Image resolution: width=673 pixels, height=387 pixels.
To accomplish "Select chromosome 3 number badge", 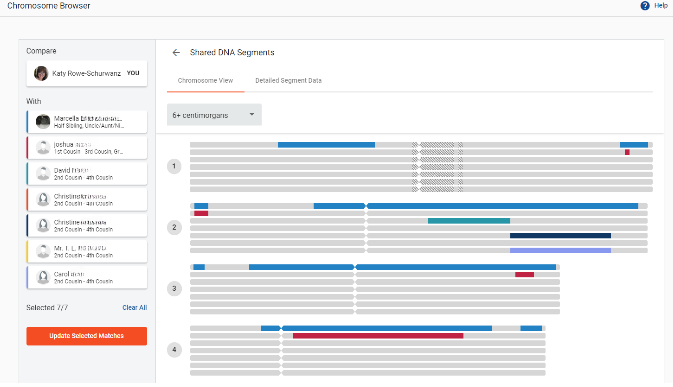I will click(x=174, y=288).
